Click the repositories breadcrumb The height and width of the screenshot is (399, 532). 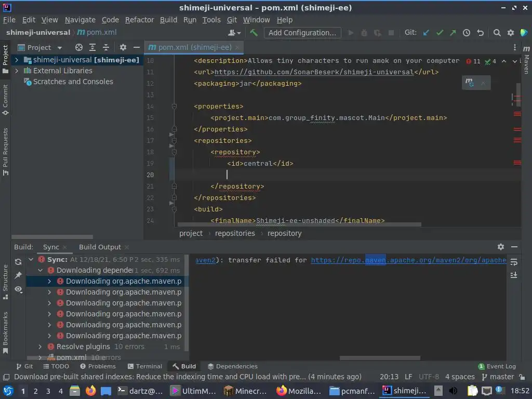click(x=235, y=233)
